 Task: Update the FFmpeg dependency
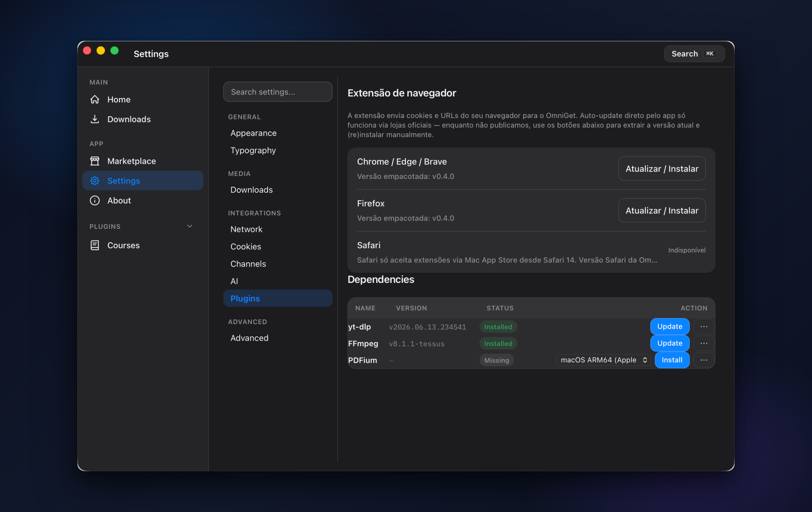click(670, 343)
